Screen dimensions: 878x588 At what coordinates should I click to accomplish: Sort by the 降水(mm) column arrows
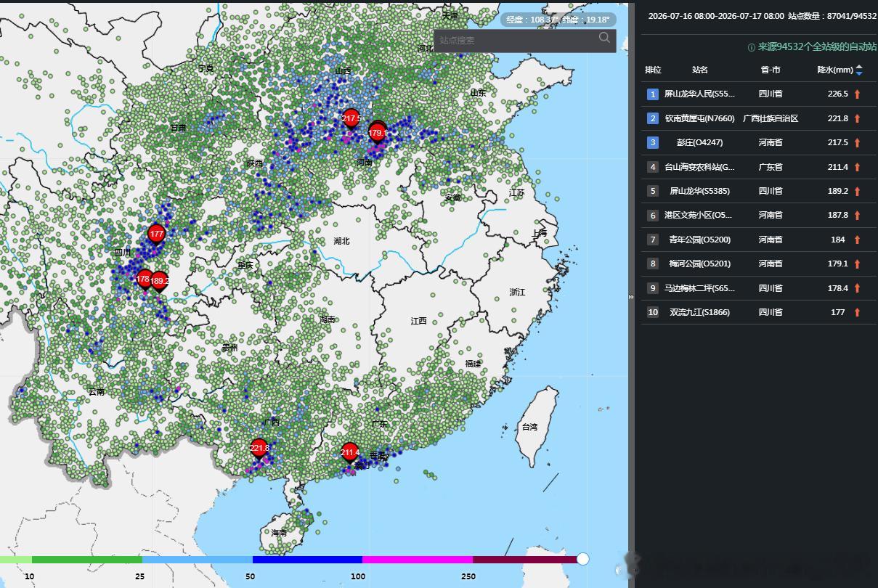pyautogui.click(x=859, y=70)
